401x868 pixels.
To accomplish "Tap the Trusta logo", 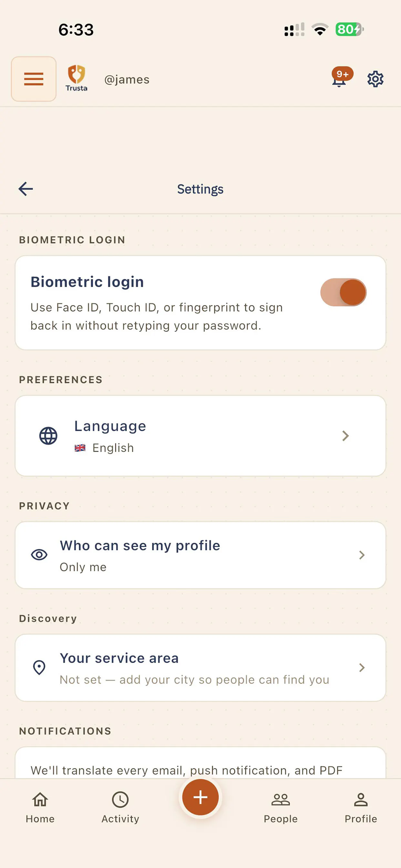I will click(x=76, y=78).
